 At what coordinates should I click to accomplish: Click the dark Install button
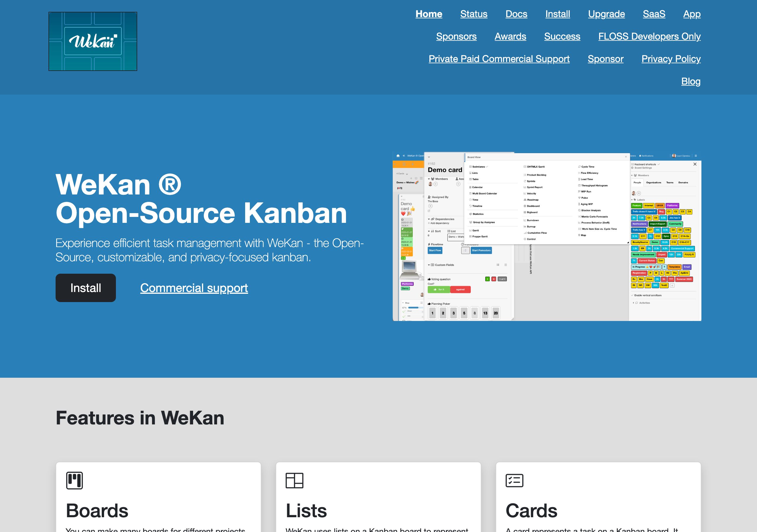point(86,288)
